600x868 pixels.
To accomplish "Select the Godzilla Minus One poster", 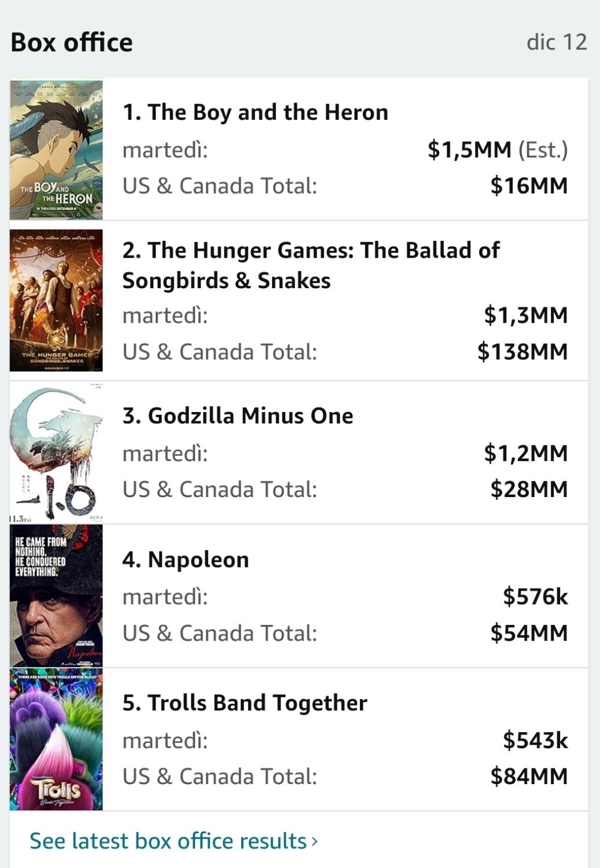I will [56, 453].
